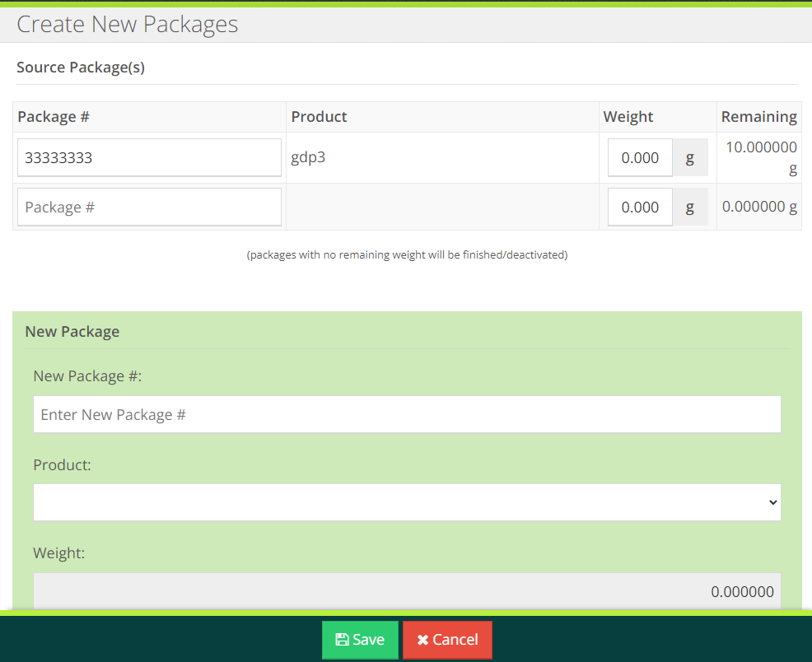812x662 pixels.
Task: Click the g unit label in empty row
Action: click(690, 207)
